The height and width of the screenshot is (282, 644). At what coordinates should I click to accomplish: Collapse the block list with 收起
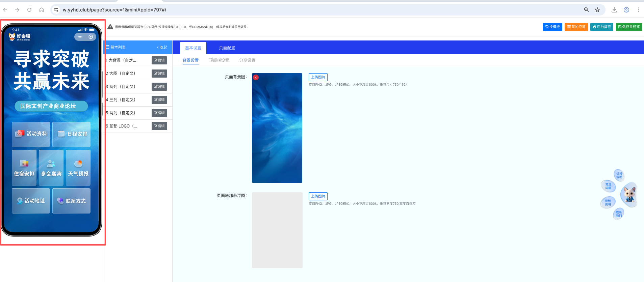[x=162, y=48]
